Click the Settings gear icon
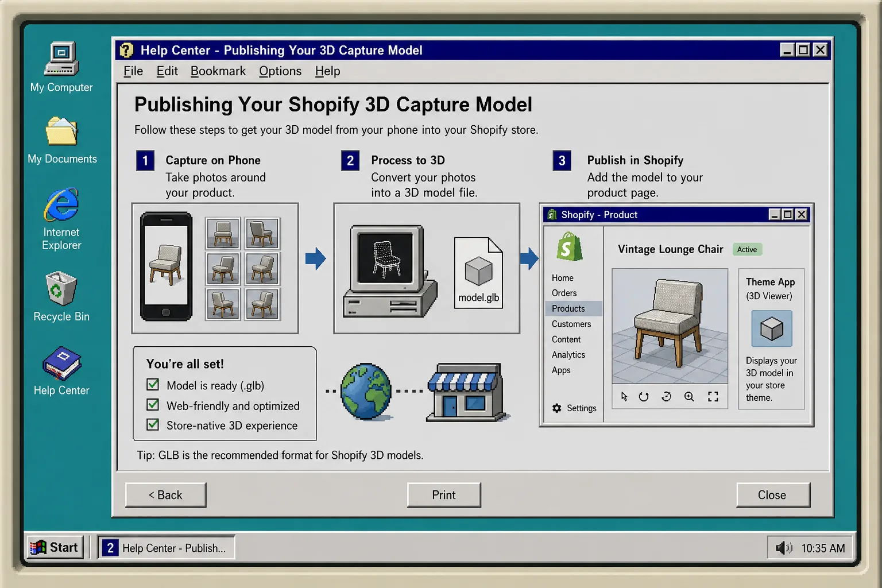Screen dimensions: 882x588 click(556, 408)
